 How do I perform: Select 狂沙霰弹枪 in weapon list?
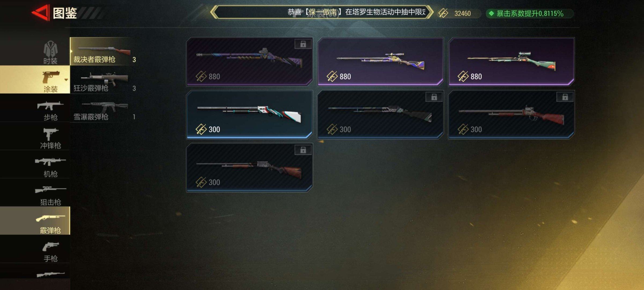(x=104, y=82)
